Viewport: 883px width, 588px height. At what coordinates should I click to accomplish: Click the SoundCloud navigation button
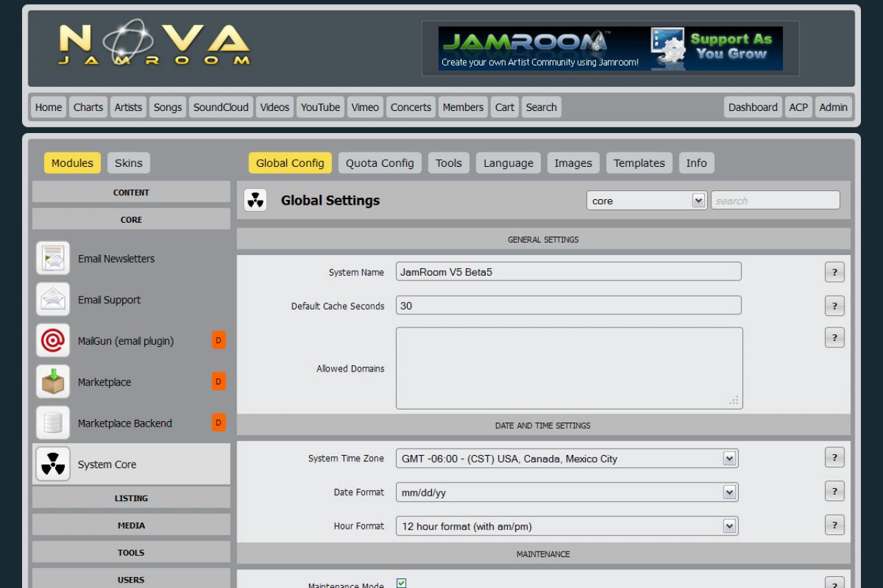(x=221, y=108)
